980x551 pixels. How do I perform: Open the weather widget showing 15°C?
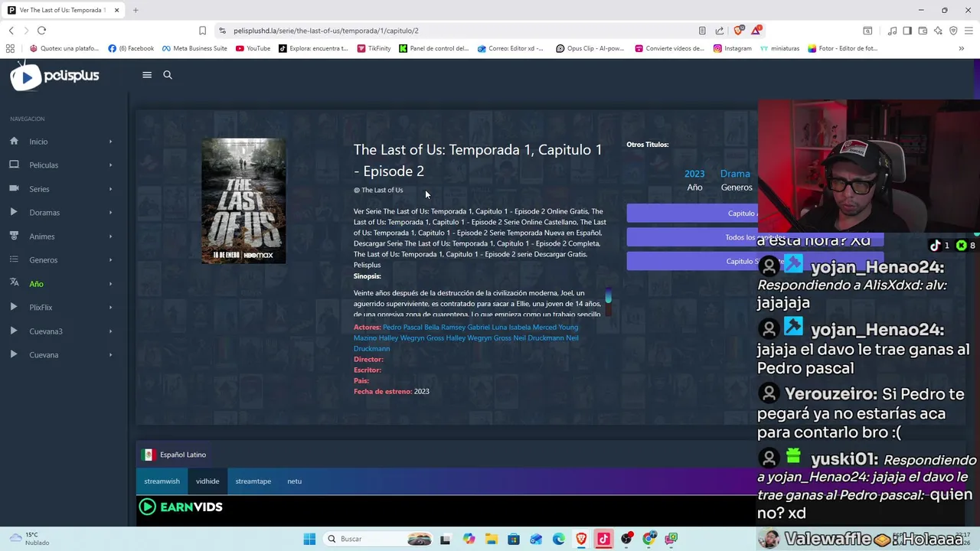click(30, 539)
